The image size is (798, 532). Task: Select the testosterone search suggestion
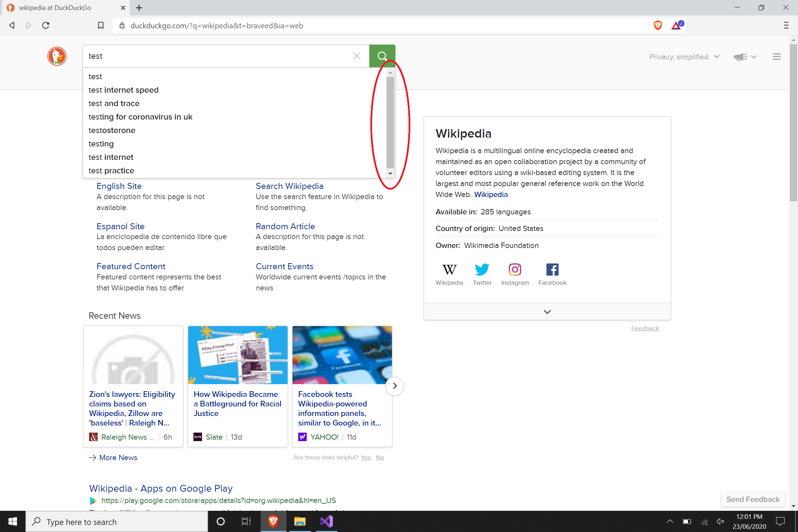(x=112, y=130)
